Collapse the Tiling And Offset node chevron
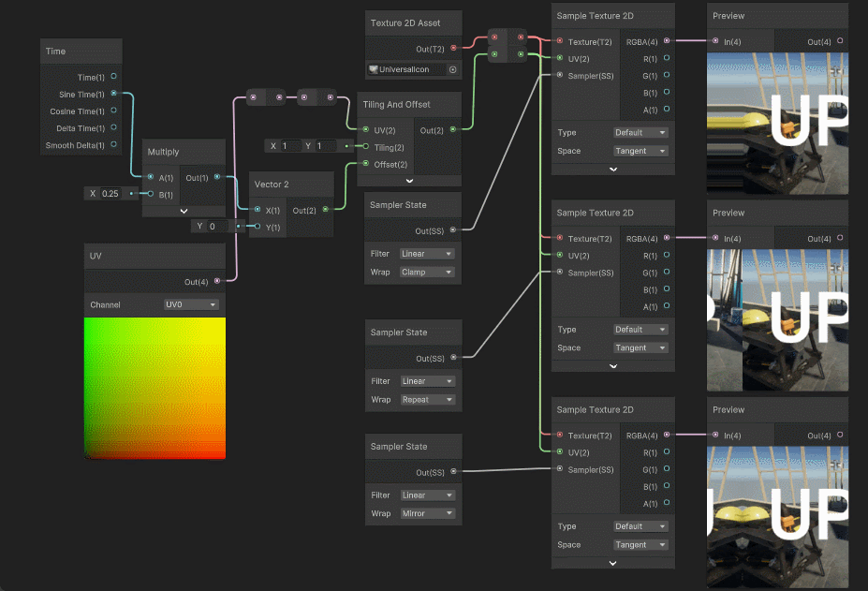This screenshot has height=591, width=868. [x=410, y=180]
